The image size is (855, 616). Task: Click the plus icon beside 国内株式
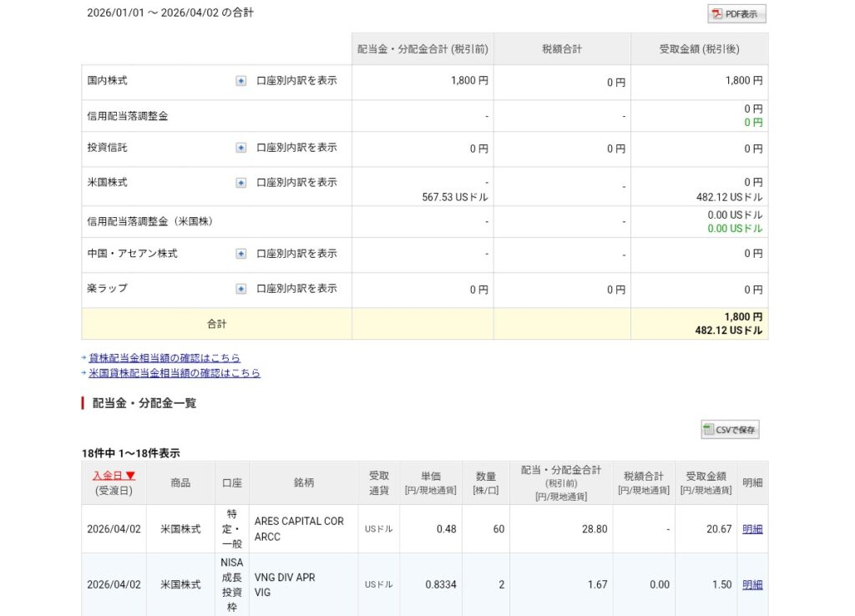point(240,81)
